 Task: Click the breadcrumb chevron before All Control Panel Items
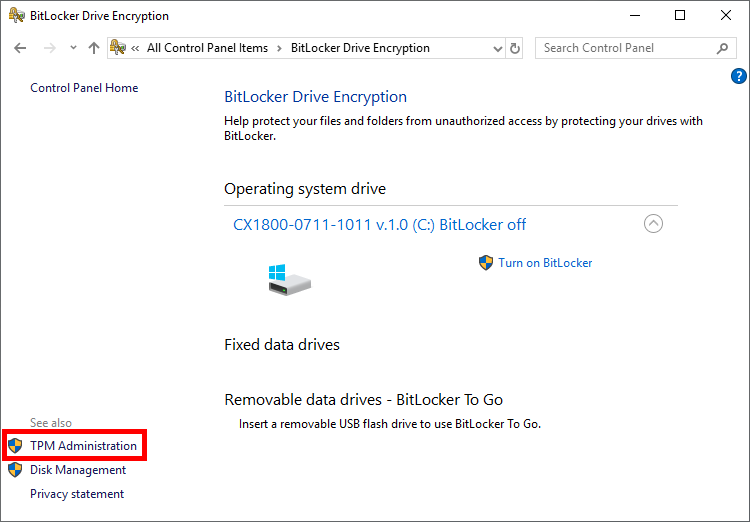tap(135, 48)
